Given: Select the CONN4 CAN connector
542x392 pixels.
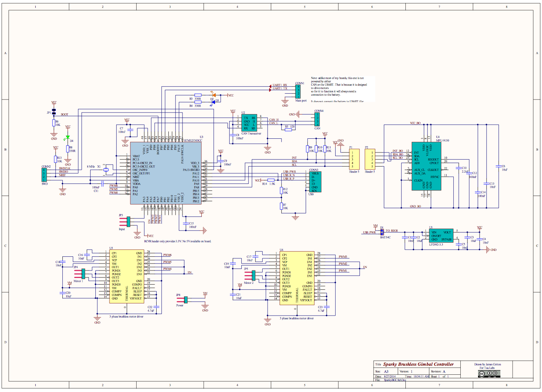Looking at the screenshot, I should 317,119.
